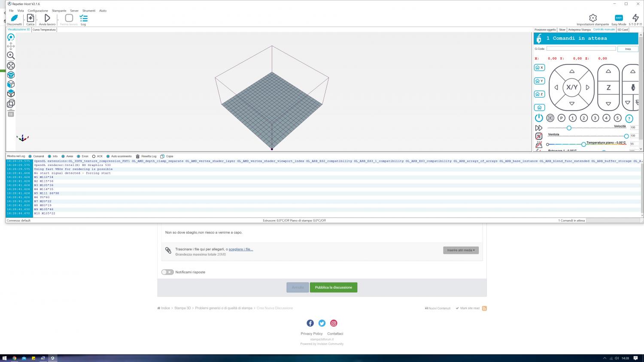Home all axes with house icon
This screenshot has height=362, width=644.
coord(539,107)
